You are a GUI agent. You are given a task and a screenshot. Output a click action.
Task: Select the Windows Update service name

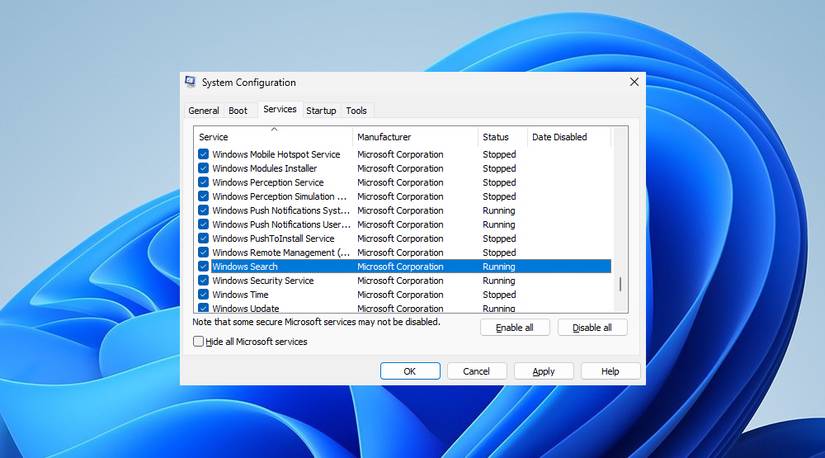tap(246, 308)
